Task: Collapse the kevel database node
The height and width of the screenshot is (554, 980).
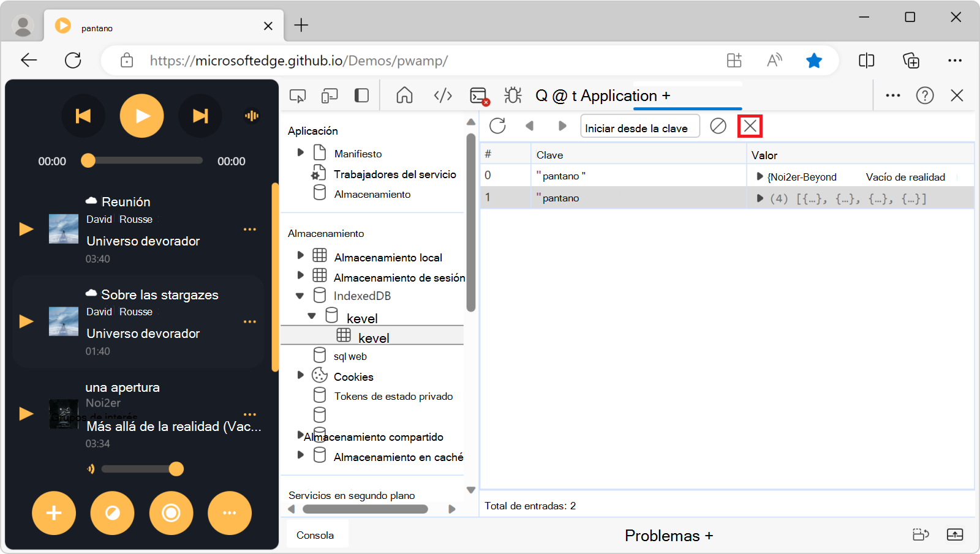Action: [312, 316]
